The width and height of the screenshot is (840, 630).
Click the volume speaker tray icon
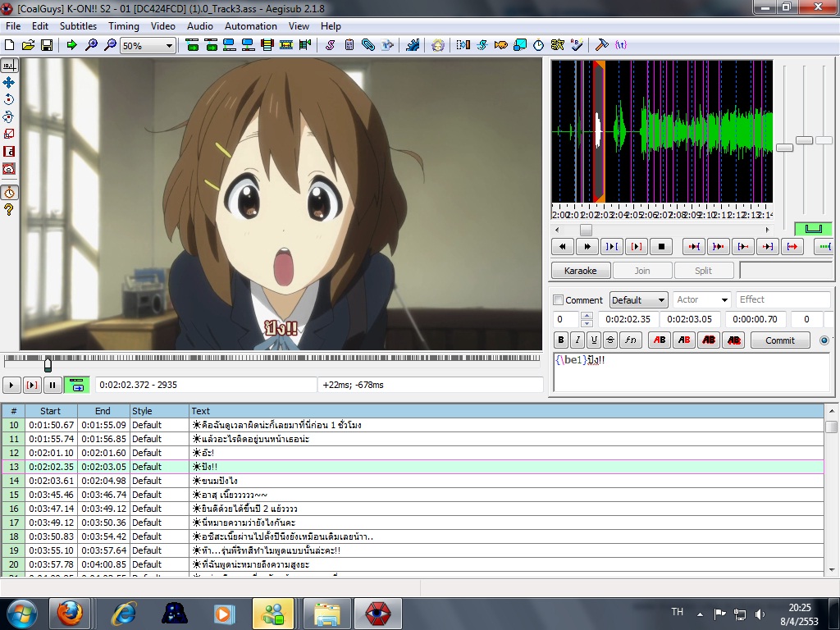[x=760, y=614]
